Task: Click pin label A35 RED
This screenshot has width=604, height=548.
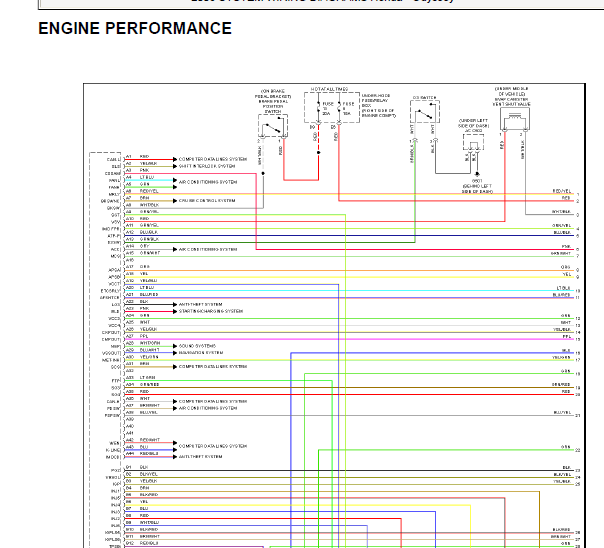Action: [x=138, y=391]
